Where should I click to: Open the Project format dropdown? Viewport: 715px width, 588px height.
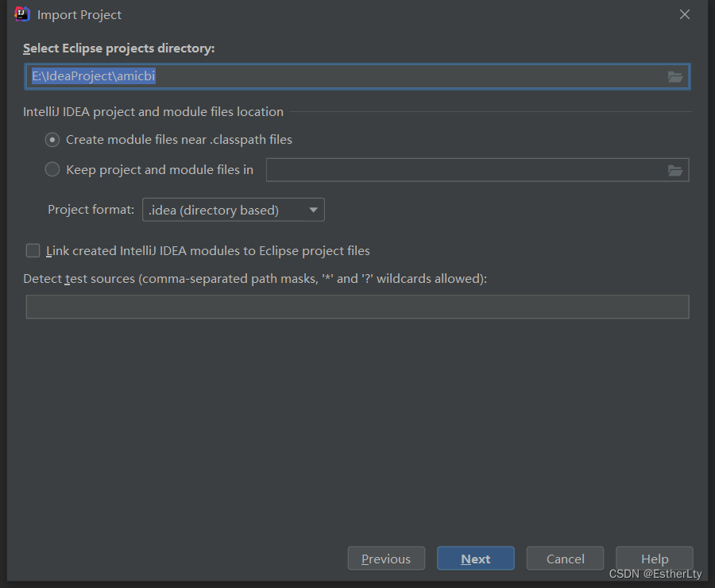[234, 210]
